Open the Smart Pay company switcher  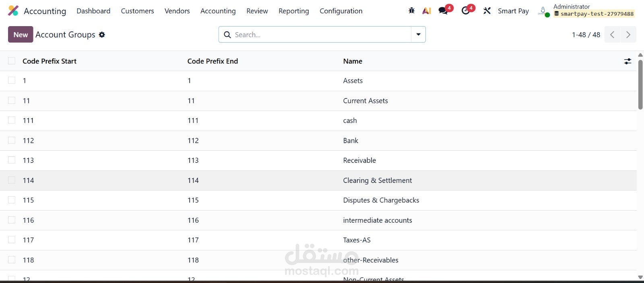click(x=513, y=11)
